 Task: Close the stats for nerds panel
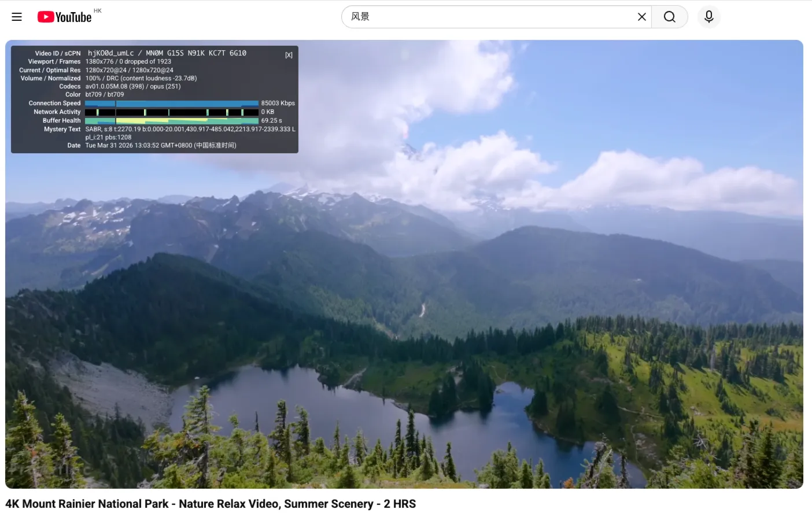289,55
